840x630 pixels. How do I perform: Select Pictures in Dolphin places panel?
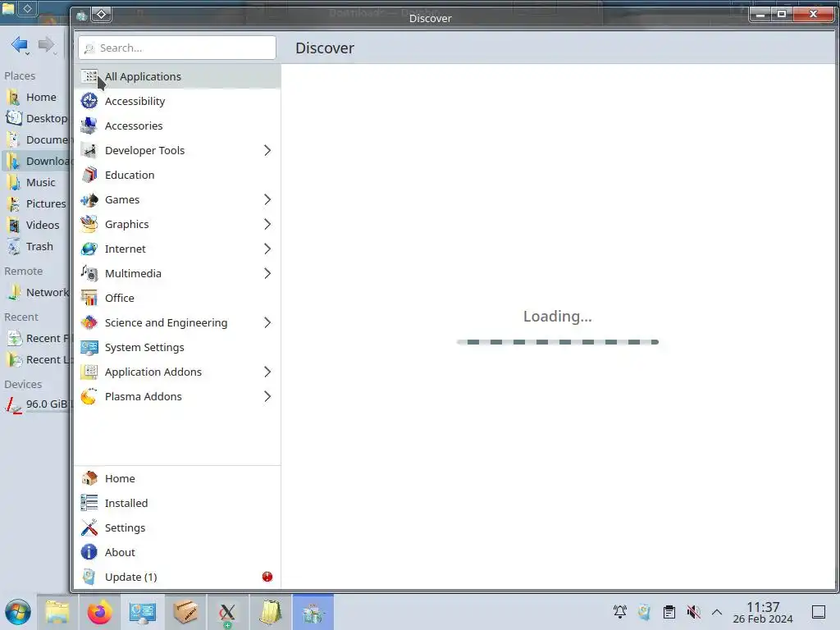35,204
